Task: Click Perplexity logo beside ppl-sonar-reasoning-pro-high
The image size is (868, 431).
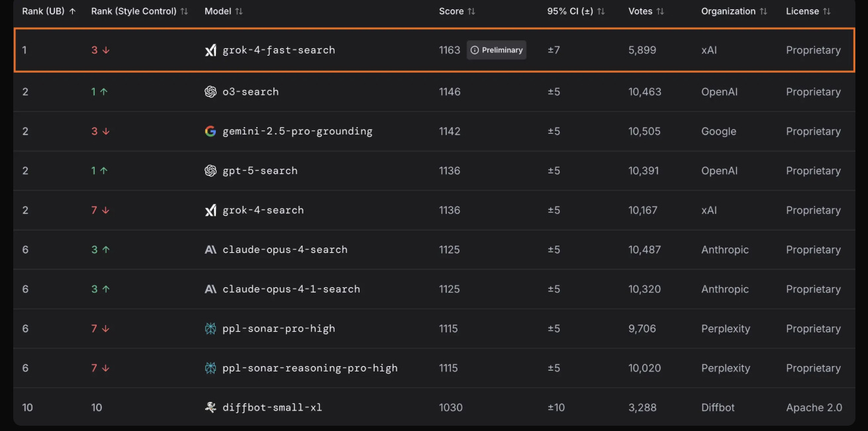Action: click(211, 368)
